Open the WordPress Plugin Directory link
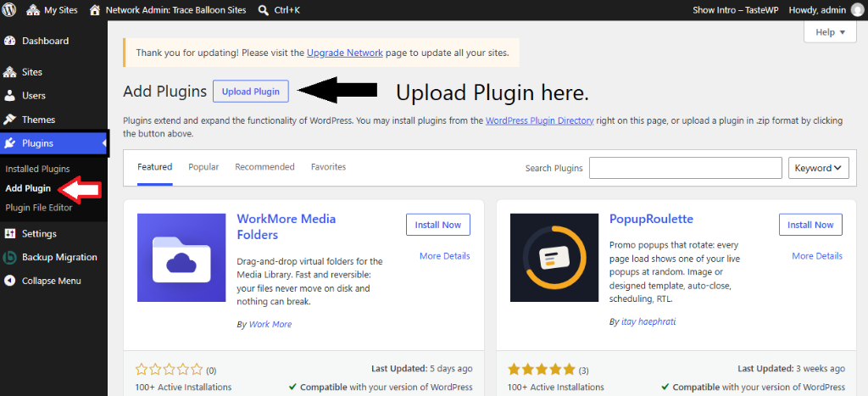The image size is (868, 396). (x=540, y=120)
